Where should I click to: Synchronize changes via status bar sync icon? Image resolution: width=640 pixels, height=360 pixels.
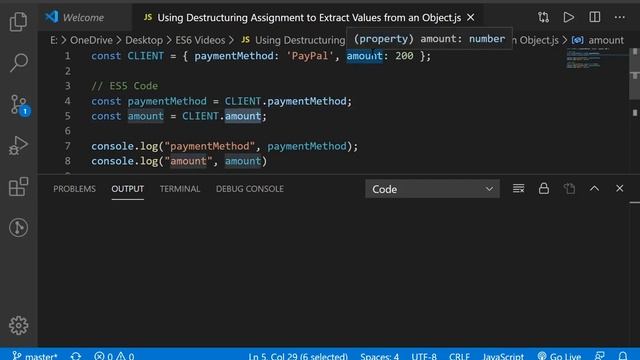[76, 356]
